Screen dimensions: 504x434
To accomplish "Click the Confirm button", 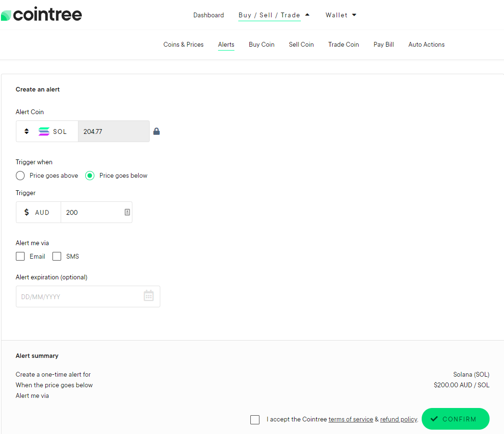I will 455,419.
